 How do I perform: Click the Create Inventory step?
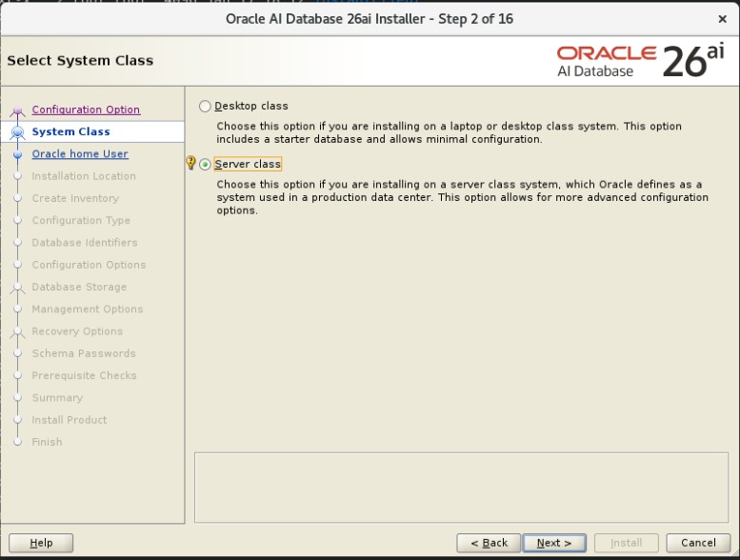(x=75, y=198)
